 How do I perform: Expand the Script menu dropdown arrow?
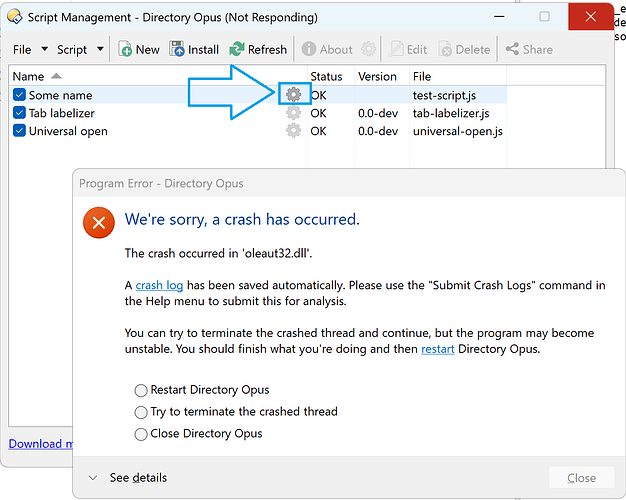[100, 49]
